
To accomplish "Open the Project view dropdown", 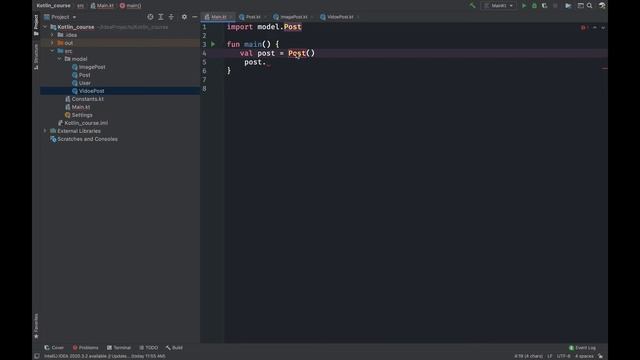I will click(x=60, y=17).
